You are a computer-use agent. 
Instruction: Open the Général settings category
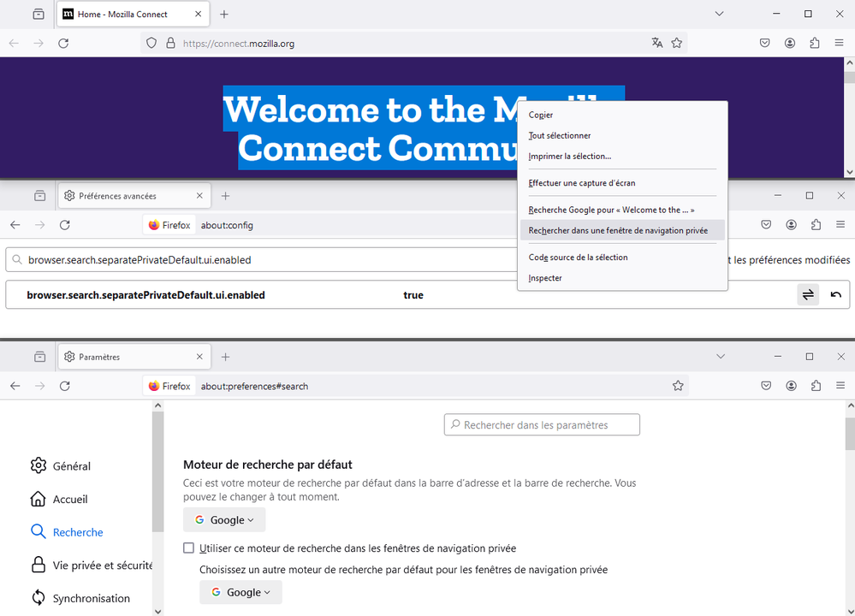61,466
